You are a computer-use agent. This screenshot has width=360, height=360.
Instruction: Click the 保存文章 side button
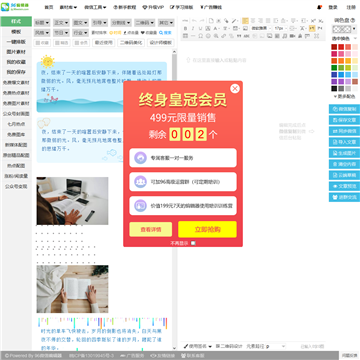click(x=344, y=120)
